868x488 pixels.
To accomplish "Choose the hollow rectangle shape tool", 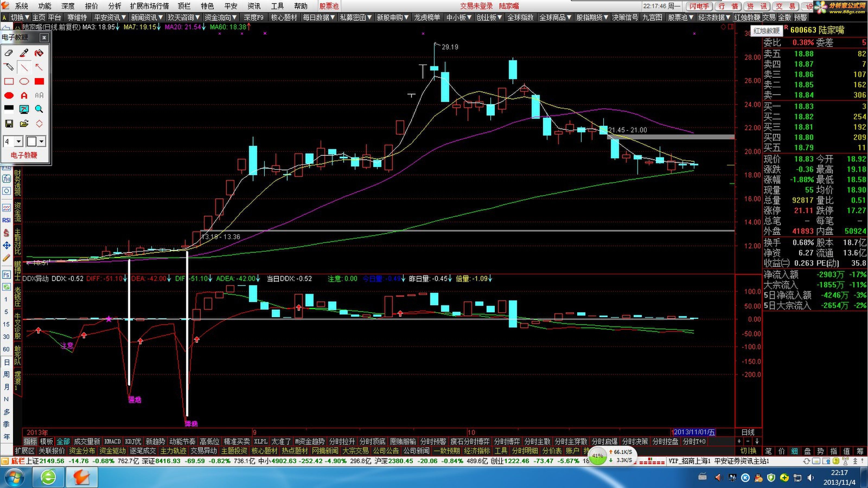I will click(9, 81).
